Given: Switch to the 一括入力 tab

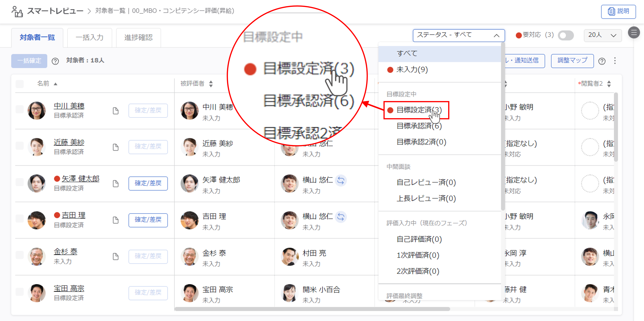Looking at the screenshot, I should [x=89, y=37].
